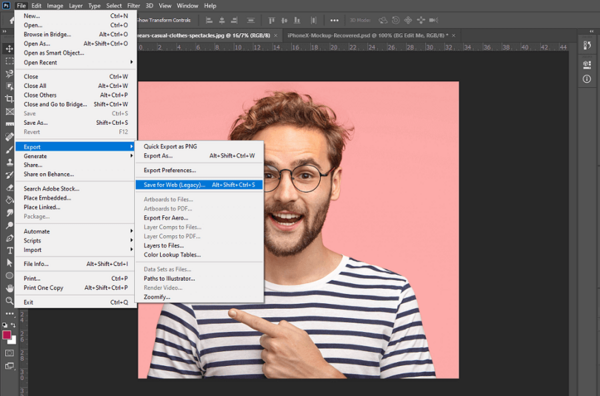Expand the Open Recent submenu
This screenshot has width=600, height=396.
[76, 62]
